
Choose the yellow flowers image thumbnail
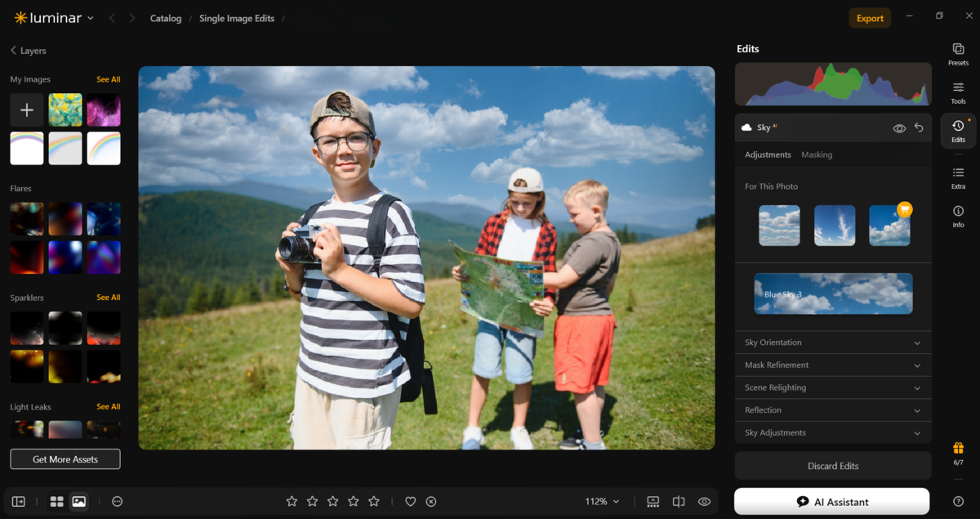65,110
